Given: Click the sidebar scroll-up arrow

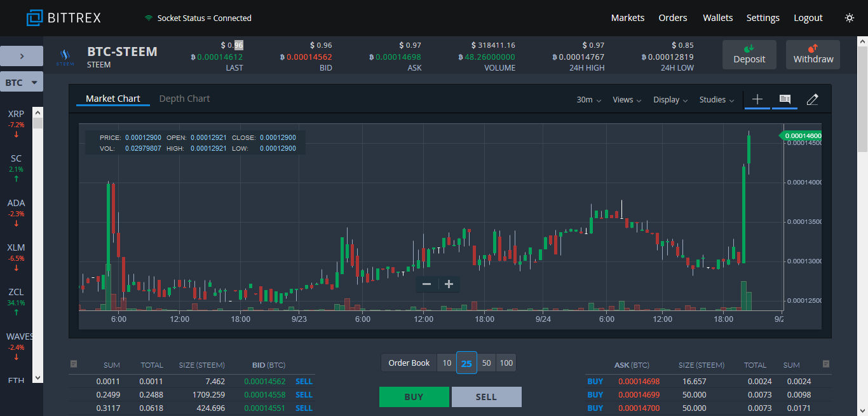Looking at the screenshot, I should pyautogui.click(x=37, y=112).
